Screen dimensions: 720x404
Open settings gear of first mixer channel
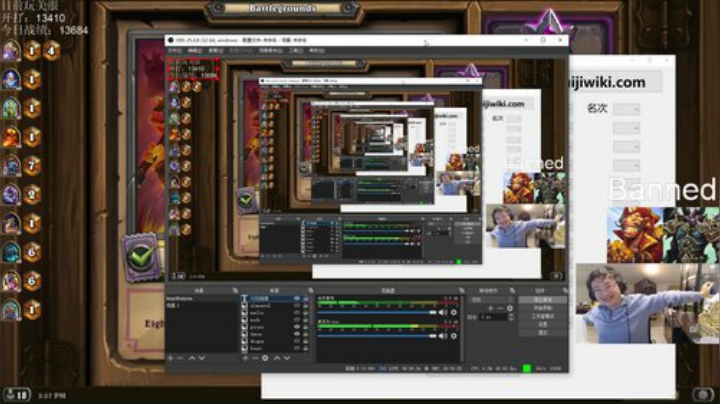coord(454,313)
